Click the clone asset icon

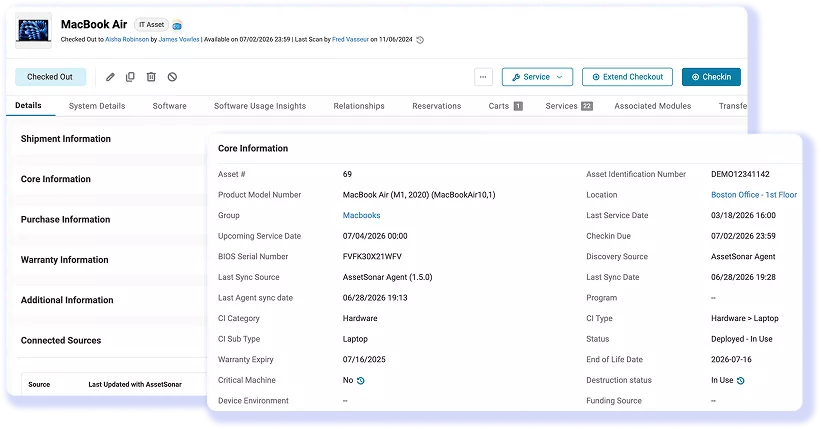click(x=130, y=77)
